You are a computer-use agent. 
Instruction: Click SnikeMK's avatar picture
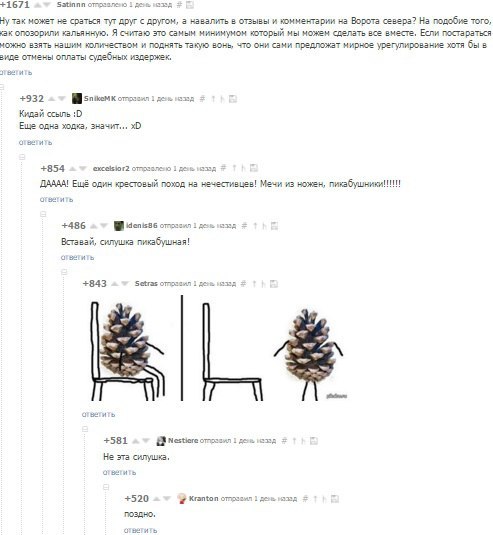coord(77,99)
